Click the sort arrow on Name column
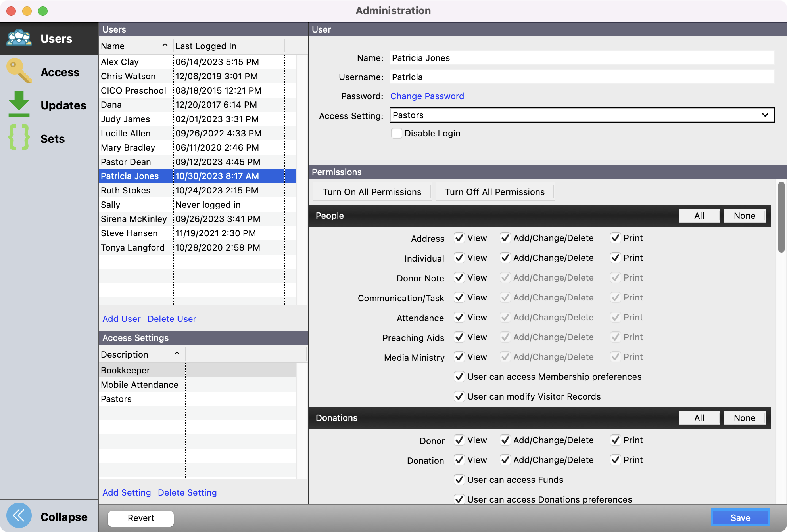The height and width of the screenshot is (532, 787). click(x=165, y=46)
